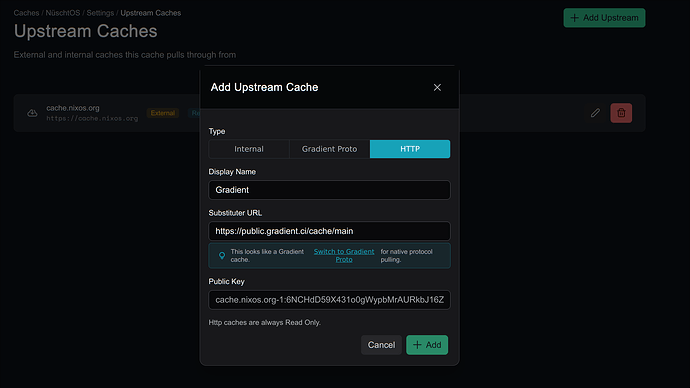
Task: Click the cache.nixos.org entry name
Action: coord(73,108)
